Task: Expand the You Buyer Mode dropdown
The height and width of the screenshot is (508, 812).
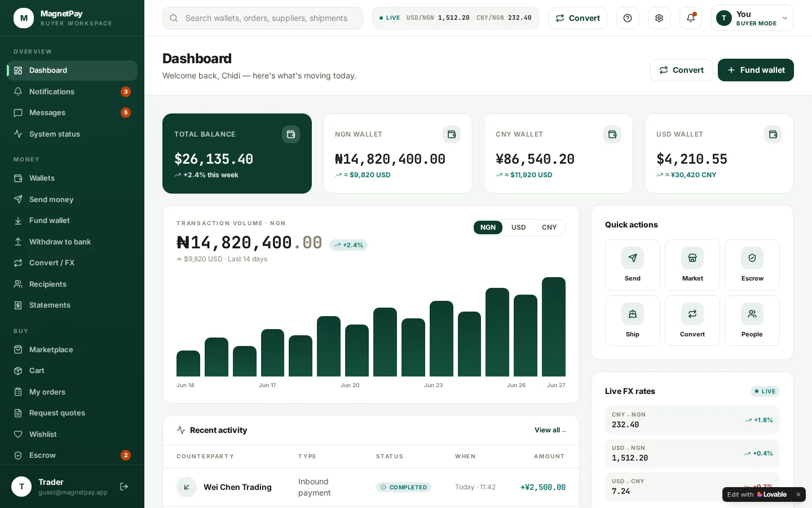Action: 752,18
